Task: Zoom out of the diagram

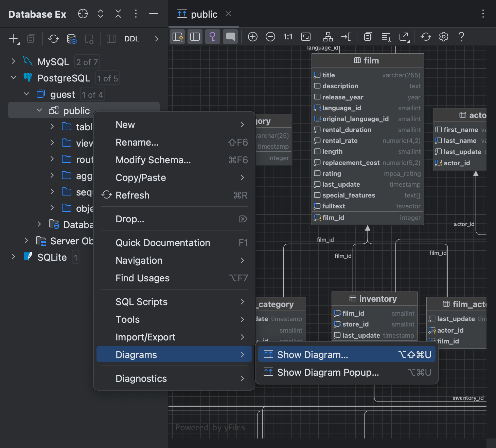Action: pyautogui.click(x=270, y=37)
